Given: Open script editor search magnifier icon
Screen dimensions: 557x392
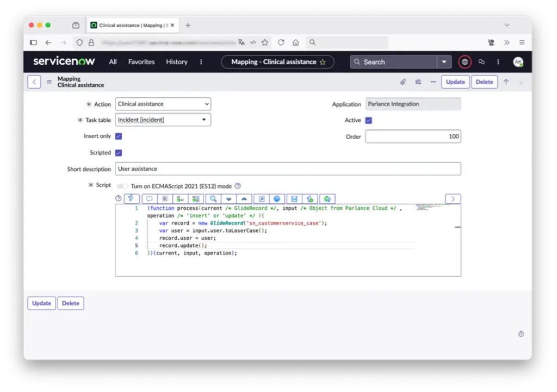Looking at the screenshot, I should pos(214,199).
